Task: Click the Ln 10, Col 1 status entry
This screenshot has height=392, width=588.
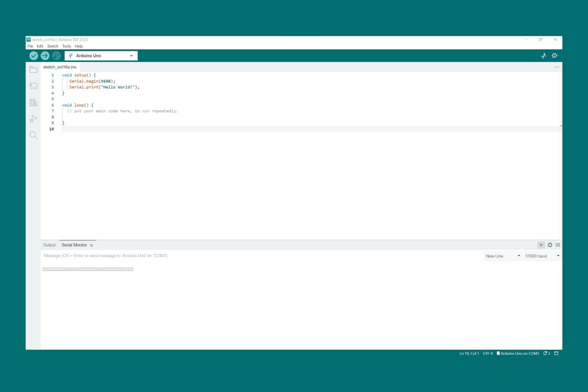Action: pos(469,353)
